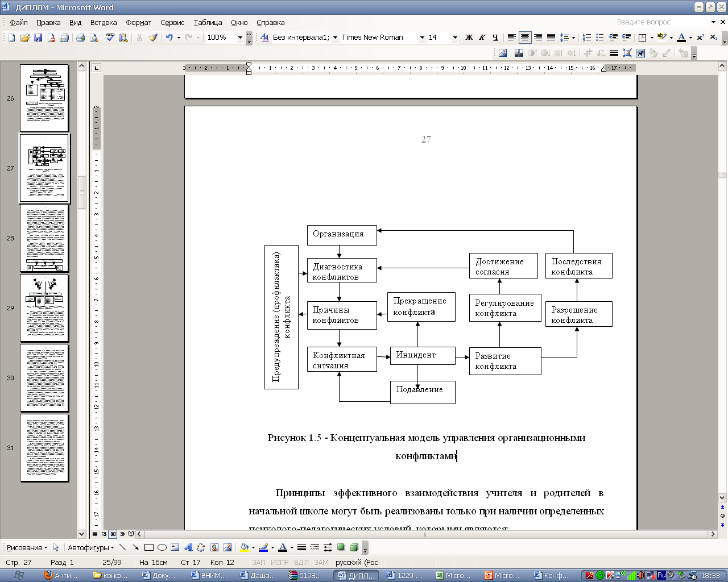Apply the yellow fill color bucket
728x582 pixels.
244,547
